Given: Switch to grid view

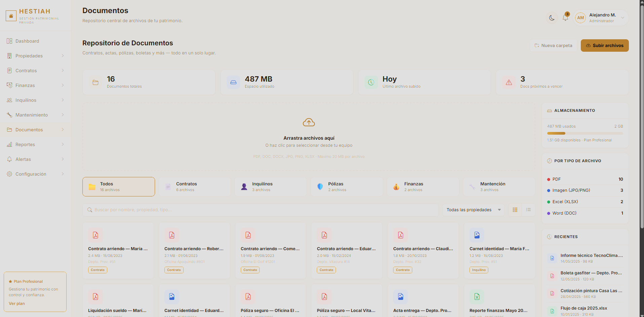Looking at the screenshot, I should point(515,210).
